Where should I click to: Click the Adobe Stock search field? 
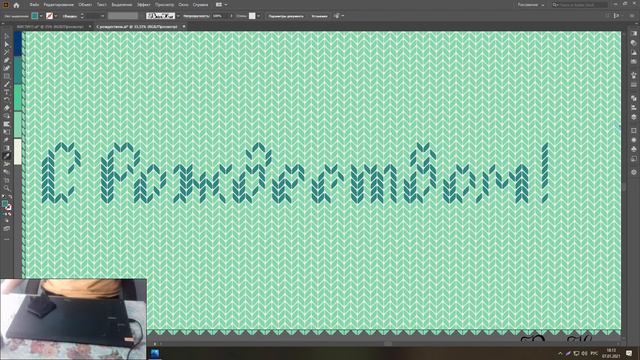pos(580,5)
